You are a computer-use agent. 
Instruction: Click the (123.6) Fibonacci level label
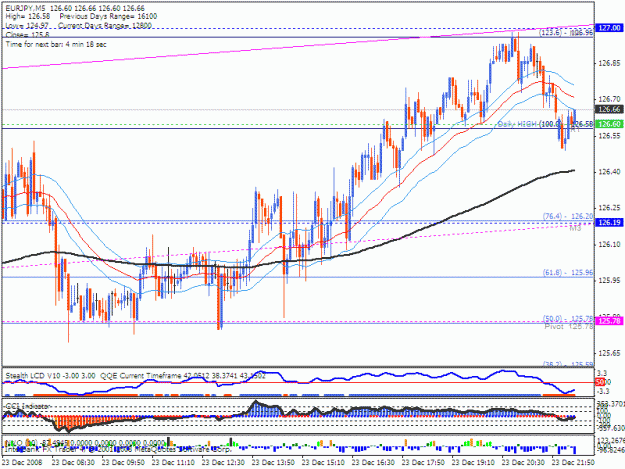coord(566,33)
